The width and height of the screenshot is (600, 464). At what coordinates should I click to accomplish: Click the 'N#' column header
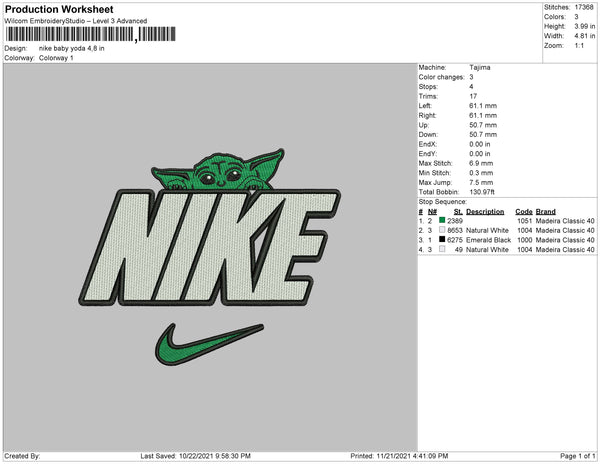[x=432, y=212]
